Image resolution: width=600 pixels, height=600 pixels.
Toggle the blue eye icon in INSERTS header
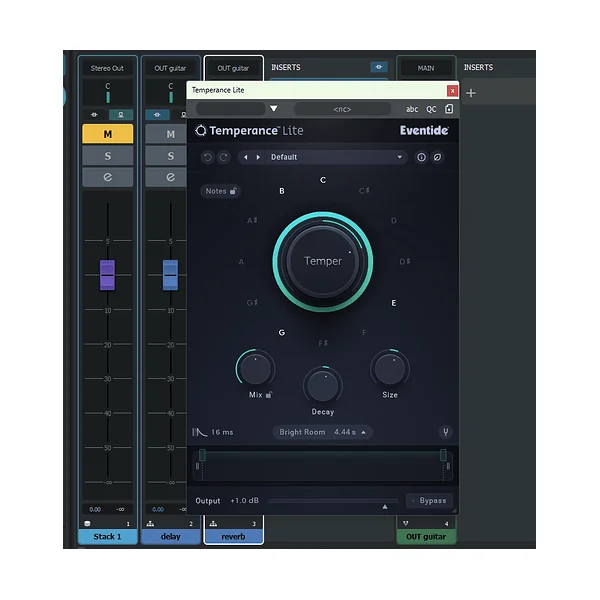[x=379, y=67]
